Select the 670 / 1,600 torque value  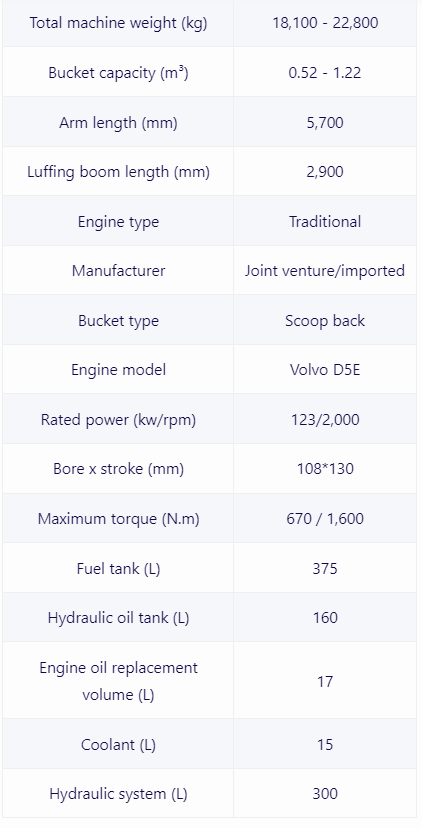(x=325, y=519)
